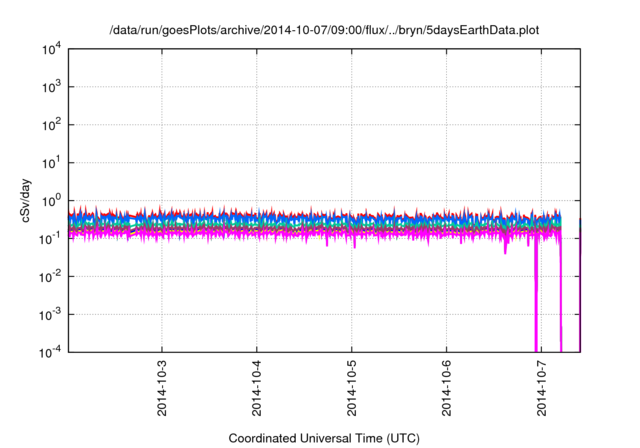This screenshot has height=448, width=640.
Task: Click the 10^4 y-axis tick label
Action: pos(51,49)
